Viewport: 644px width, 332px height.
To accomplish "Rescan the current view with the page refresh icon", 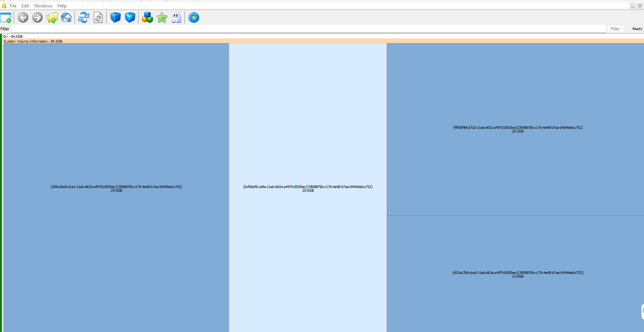I will tap(98, 17).
